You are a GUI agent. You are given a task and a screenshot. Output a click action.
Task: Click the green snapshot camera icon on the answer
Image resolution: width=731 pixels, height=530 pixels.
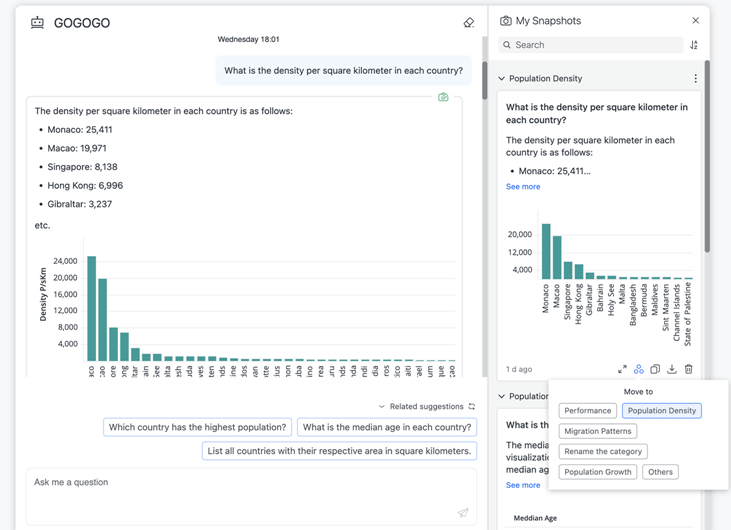pos(443,97)
